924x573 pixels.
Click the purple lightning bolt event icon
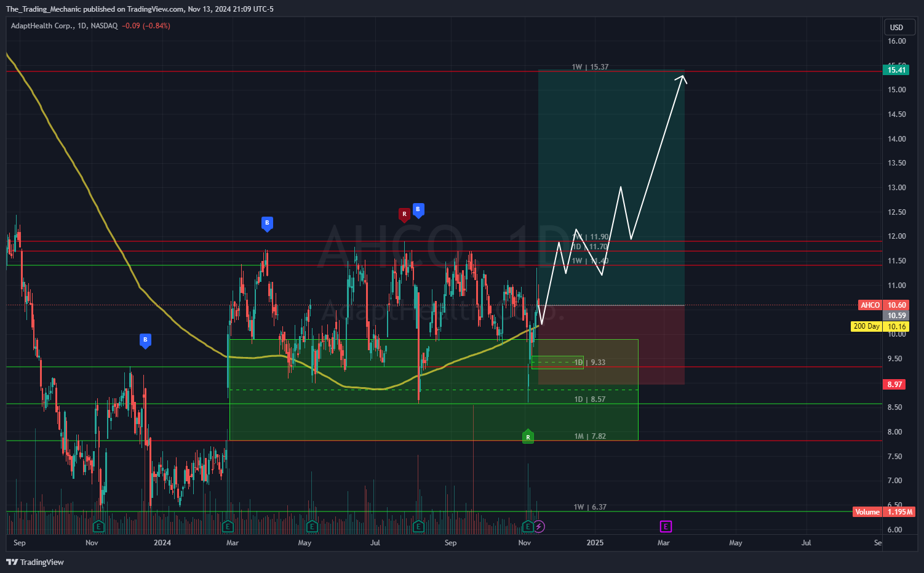539,526
